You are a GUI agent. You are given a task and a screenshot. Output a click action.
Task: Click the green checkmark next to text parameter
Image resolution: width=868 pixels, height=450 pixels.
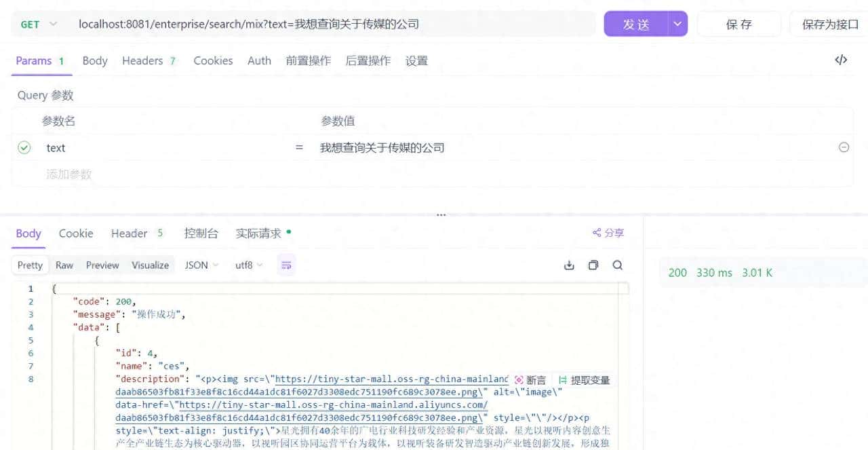coord(24,148)
